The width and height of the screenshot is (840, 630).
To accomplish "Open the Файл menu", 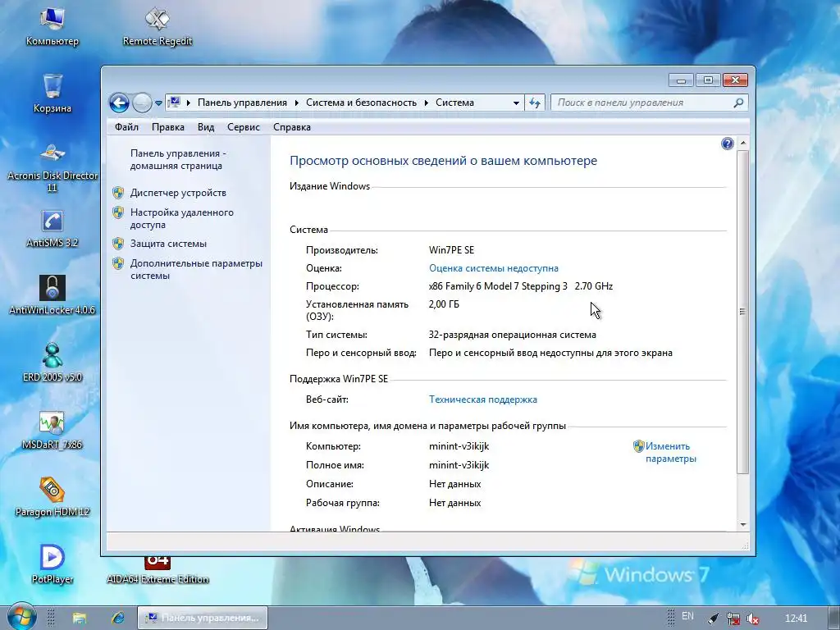I will pos(126,127).
